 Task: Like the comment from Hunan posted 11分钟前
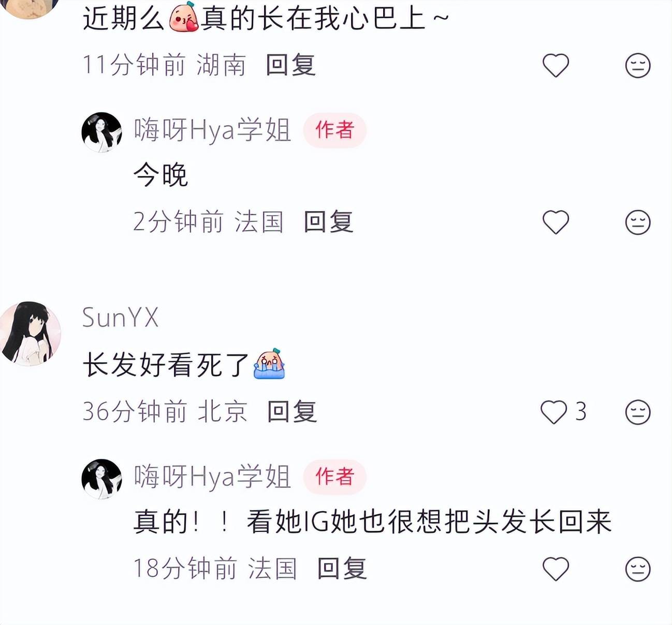[x=556, y=66]
